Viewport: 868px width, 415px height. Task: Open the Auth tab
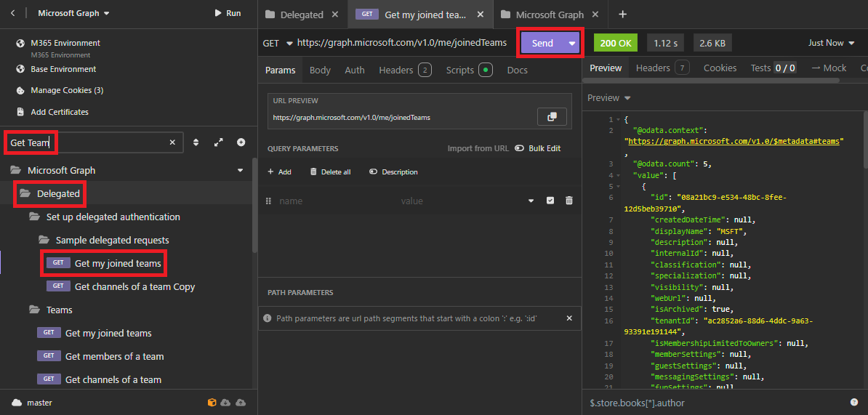pos(355,70)
